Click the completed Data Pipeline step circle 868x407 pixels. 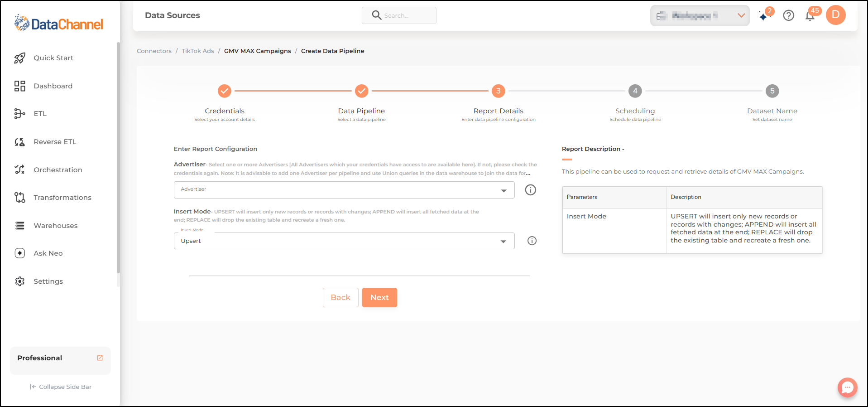(361, 91)
